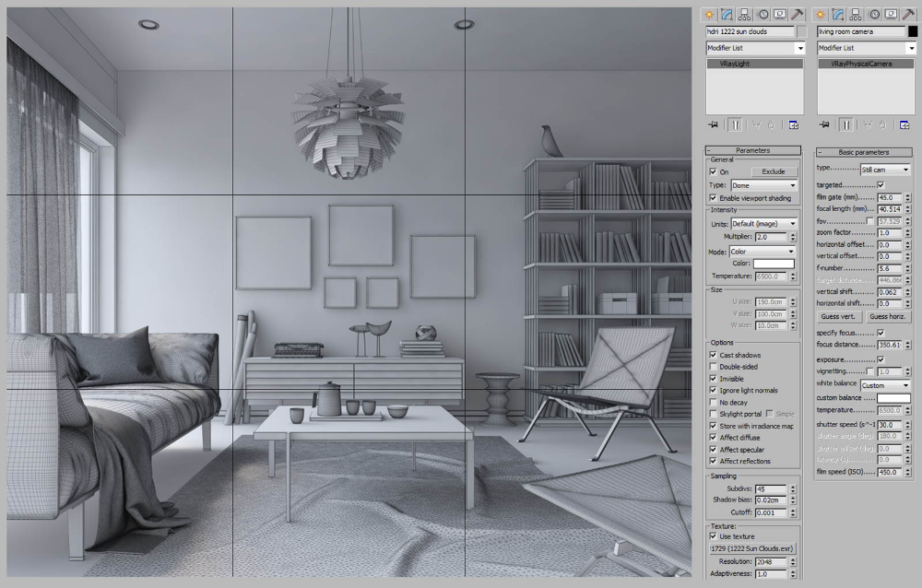Toggle Show End Result under the VRayLight stack

737,124
